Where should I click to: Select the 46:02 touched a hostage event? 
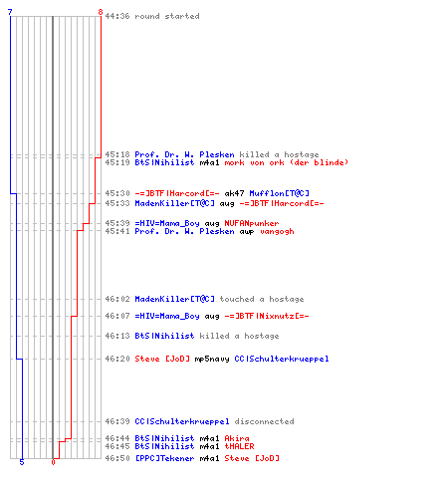point(204,299)
